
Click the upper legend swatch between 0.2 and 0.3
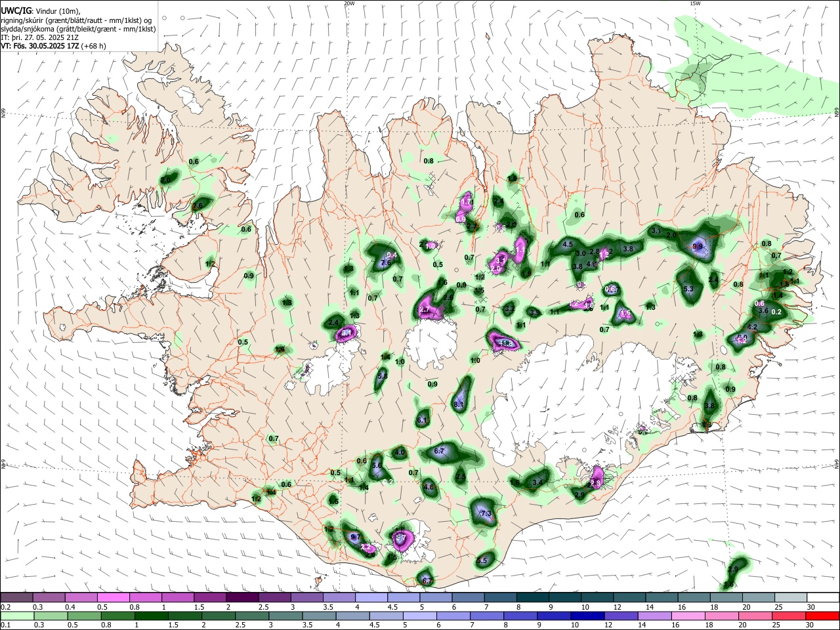pyautogui.click(x=16, y=597)
